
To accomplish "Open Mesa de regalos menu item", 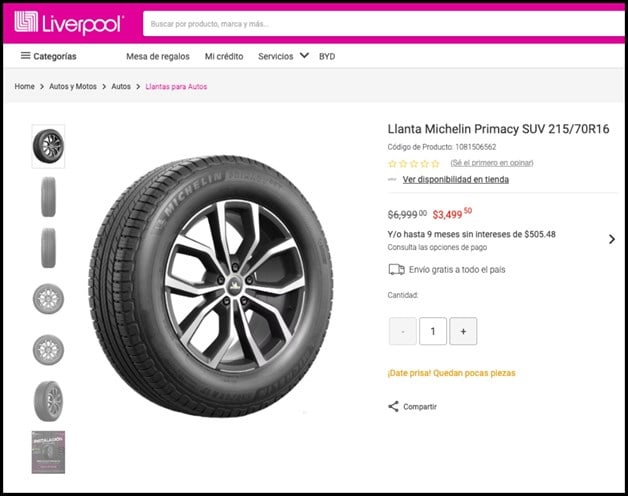I will (157, 56).
